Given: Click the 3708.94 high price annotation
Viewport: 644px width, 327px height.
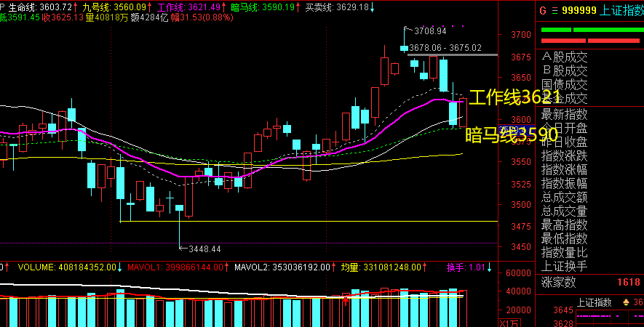Looking at the screenshot, I should 430,31.
